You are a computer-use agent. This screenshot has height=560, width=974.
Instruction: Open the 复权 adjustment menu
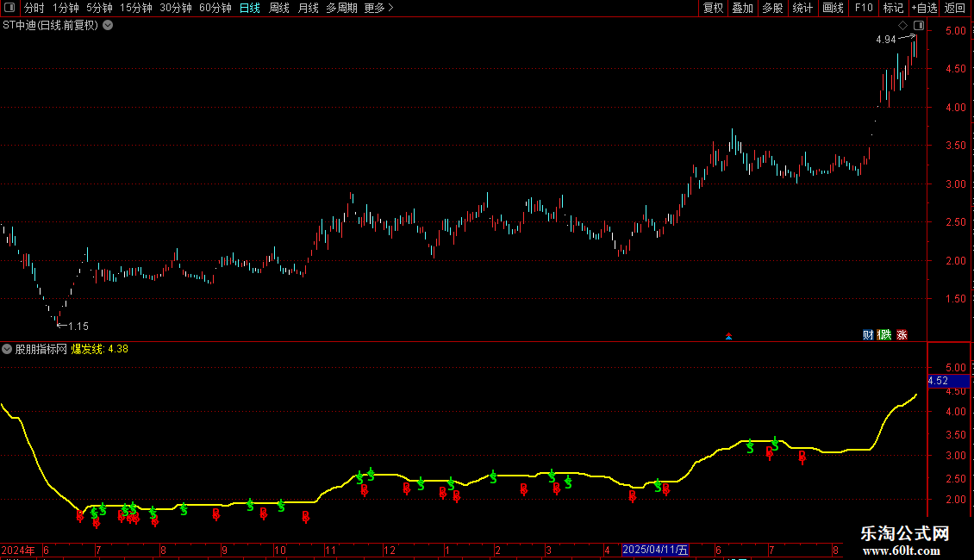[x=713, y=8]
